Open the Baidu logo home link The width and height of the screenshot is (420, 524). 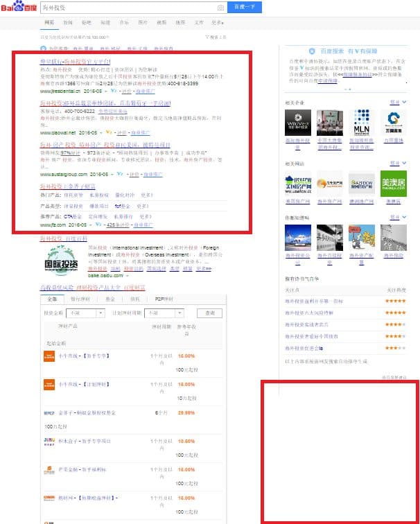pos(19,6)
